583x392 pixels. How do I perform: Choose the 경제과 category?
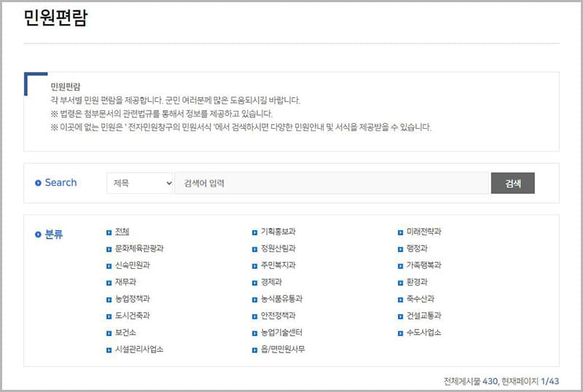(x=271, y=282)
